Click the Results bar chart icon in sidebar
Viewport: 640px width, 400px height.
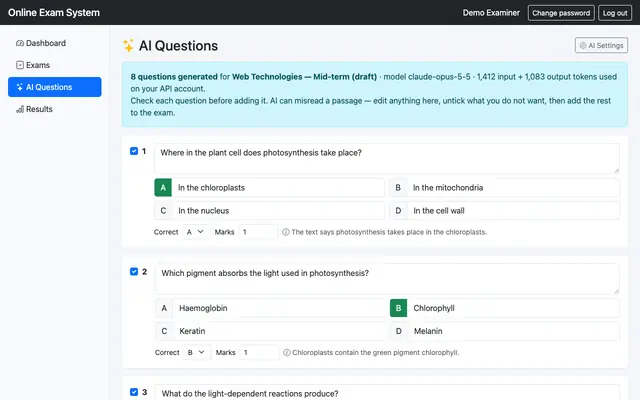coord(20,109)
